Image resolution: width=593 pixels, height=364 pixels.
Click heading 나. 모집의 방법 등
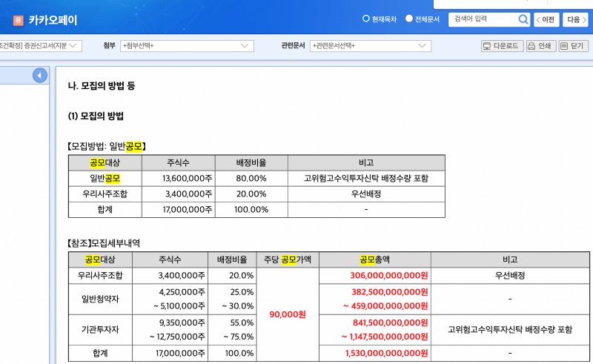point(102,86)
